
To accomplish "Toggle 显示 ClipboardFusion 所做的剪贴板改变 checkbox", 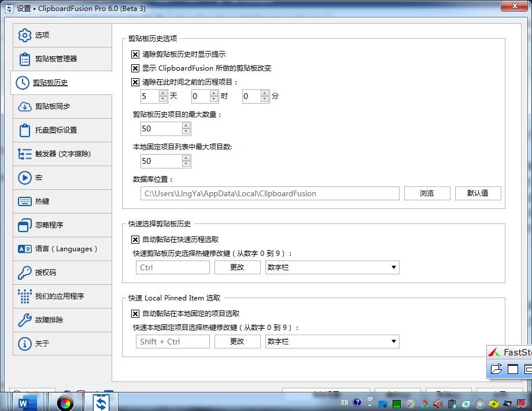I will 135,68.
